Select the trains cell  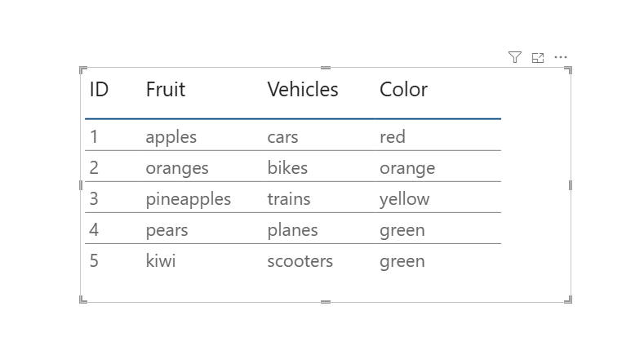point(289,199)
